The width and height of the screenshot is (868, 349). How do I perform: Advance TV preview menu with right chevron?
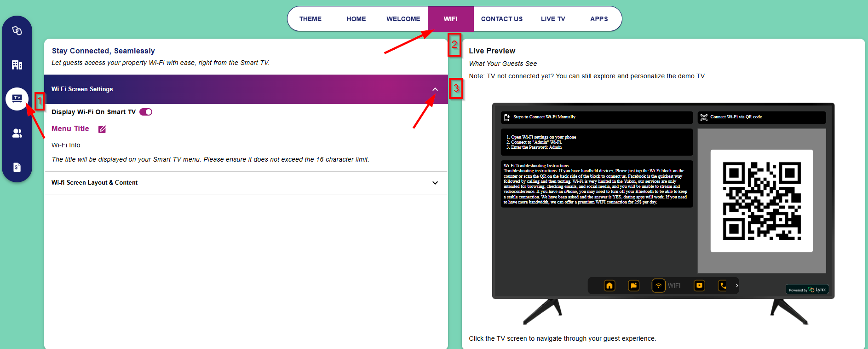pyautogui.click(x=737, y=285)
